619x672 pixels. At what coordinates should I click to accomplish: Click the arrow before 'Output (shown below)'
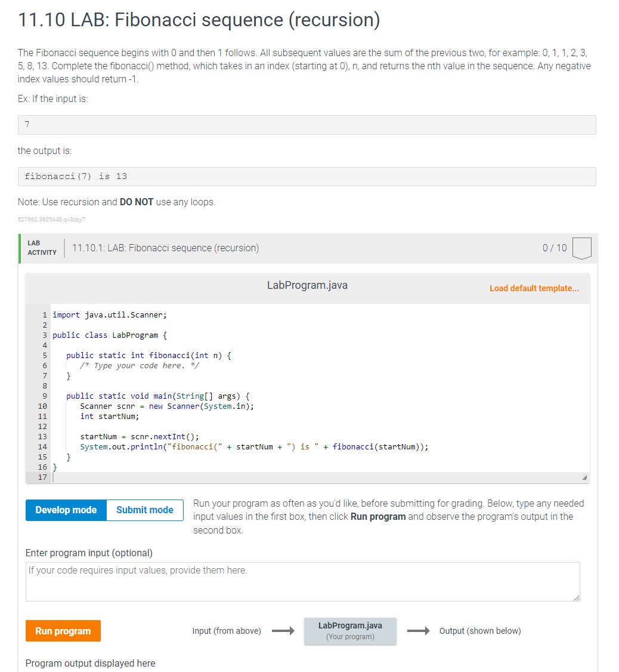point(418,631)
